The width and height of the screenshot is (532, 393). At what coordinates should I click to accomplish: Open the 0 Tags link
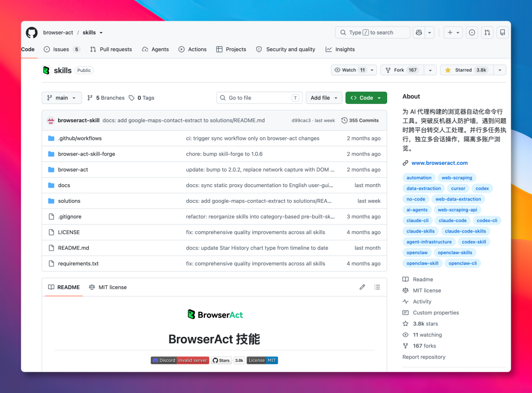(x=141, y=98)
